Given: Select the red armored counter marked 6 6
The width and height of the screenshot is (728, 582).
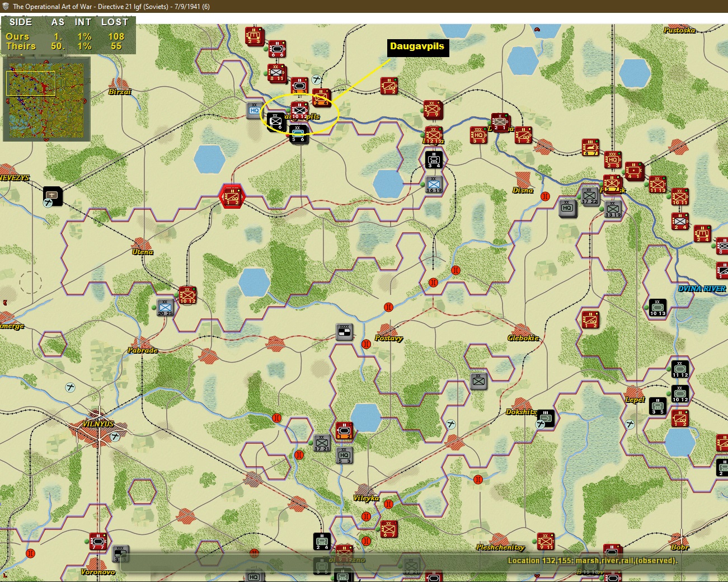Looking at the screenshot, I should pyautogui.click(x=278, y=50).
